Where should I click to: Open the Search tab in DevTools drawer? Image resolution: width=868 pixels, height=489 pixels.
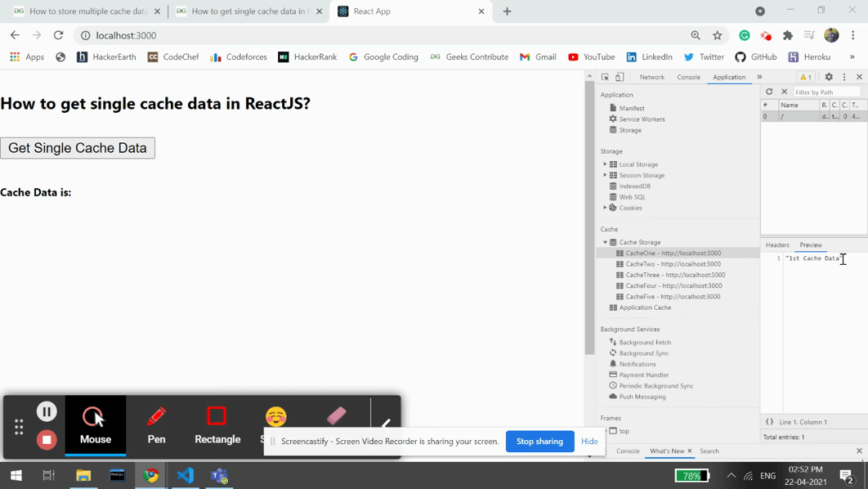[709, 451]
